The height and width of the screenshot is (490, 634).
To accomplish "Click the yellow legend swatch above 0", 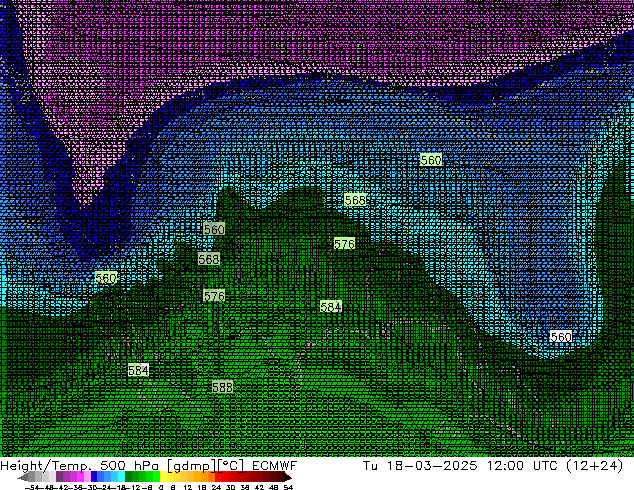I will point(163,477).
